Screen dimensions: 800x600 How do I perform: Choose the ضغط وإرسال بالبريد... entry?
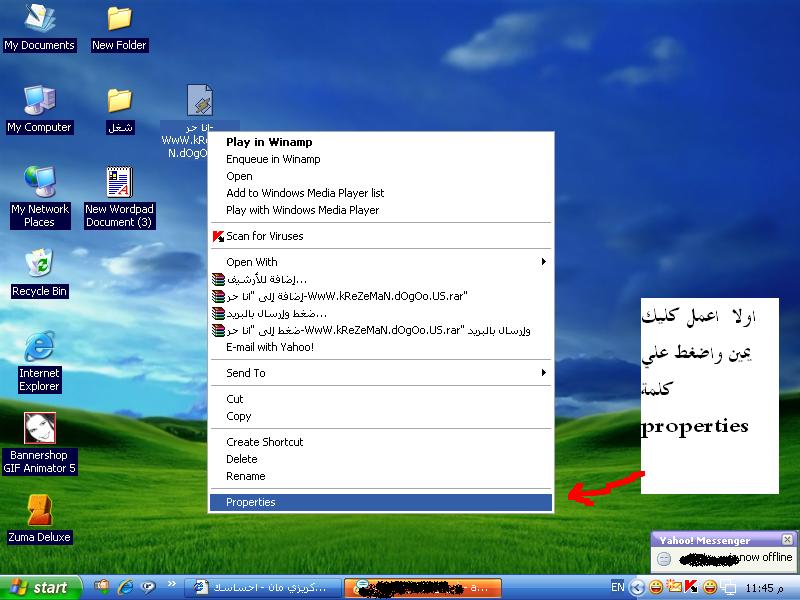pos(381,313)
